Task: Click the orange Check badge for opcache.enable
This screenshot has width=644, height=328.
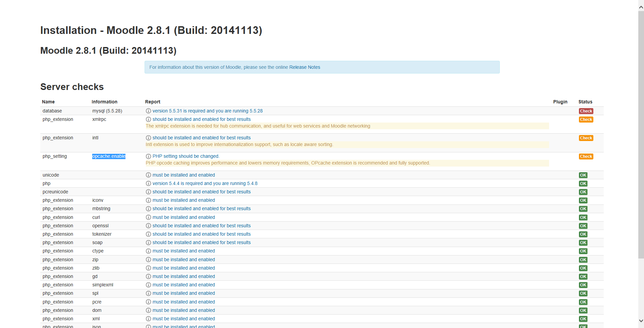Action: pyautogui.click(x=586, y=156)
